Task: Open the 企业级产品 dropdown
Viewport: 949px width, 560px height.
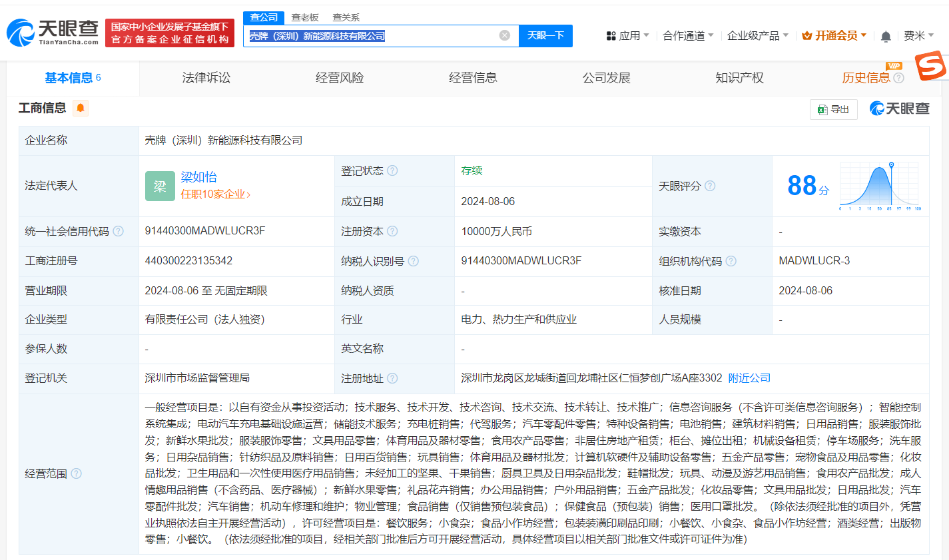Action: [757, 36]
